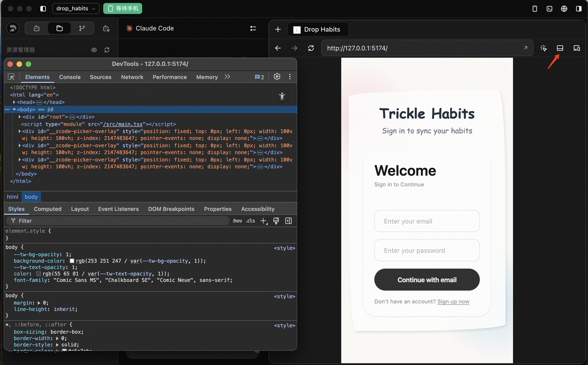
Task: Click the DevTools panel icon the red arrow indicates
Action: click(560, 48)
